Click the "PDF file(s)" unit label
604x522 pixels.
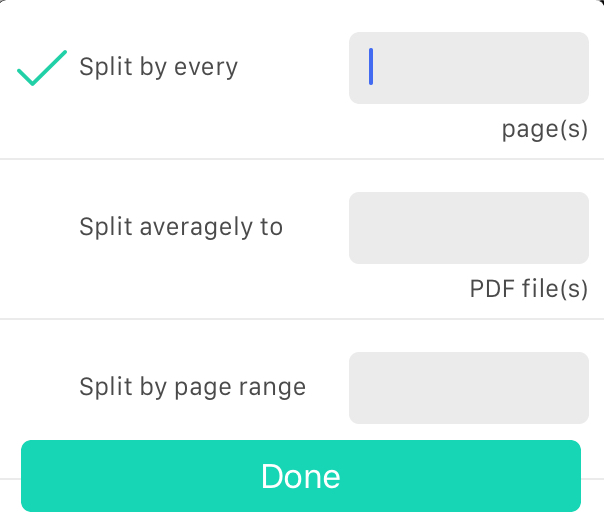528,289
